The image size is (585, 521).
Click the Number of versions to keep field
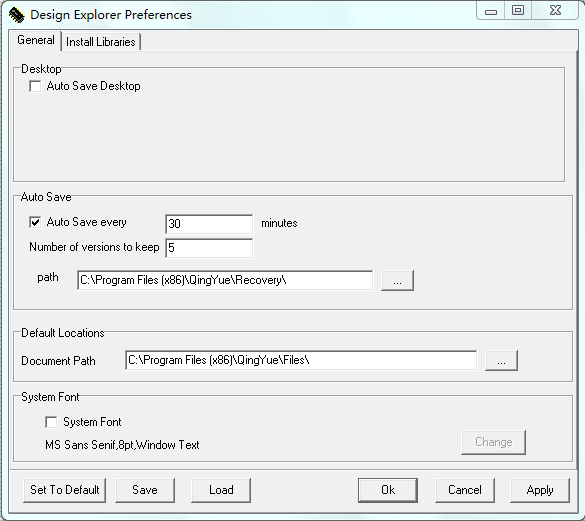(x=209, y=248)
